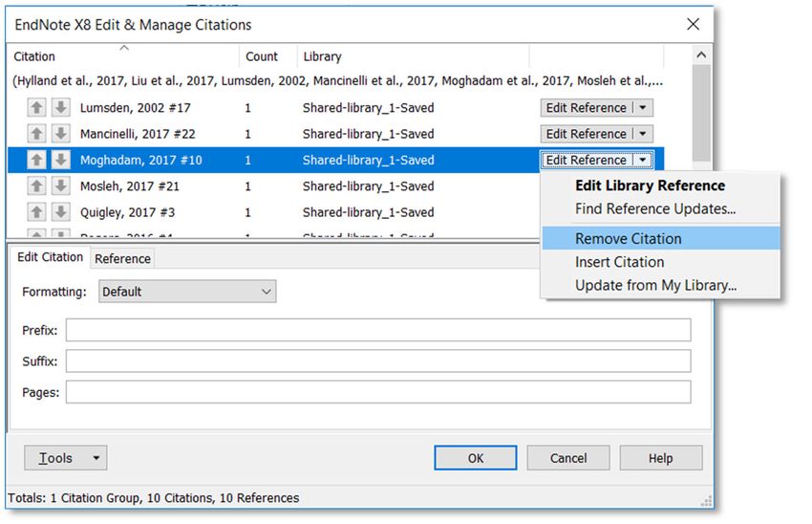Select the Hylland et al. citation group row
The height and width of the screenshot is (524, 812).
337,81
